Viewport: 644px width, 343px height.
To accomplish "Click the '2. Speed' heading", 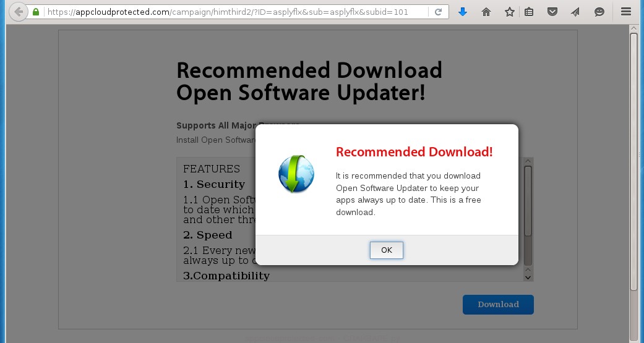I will pyautogui.click(x=207, y=235).
